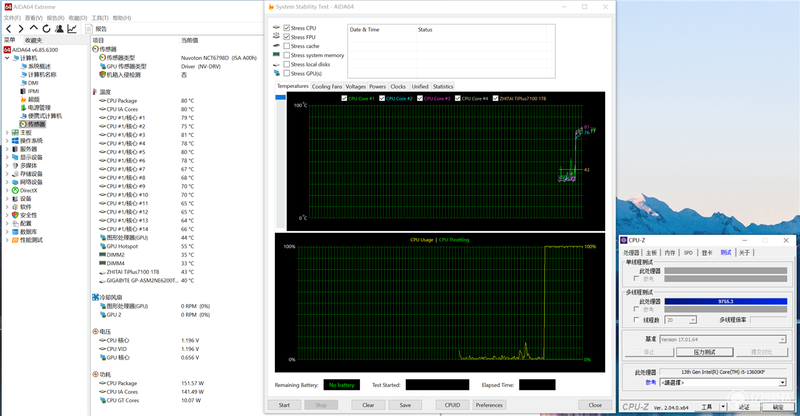Expand the 显示设备 tree node
Viewport: 800px width, 416px height.
click(7, 157)
